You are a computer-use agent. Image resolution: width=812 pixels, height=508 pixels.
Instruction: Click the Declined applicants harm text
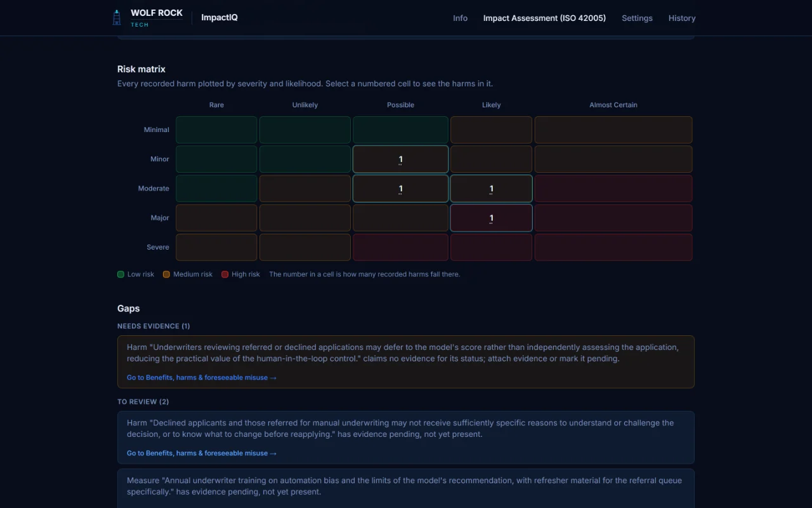400,429
